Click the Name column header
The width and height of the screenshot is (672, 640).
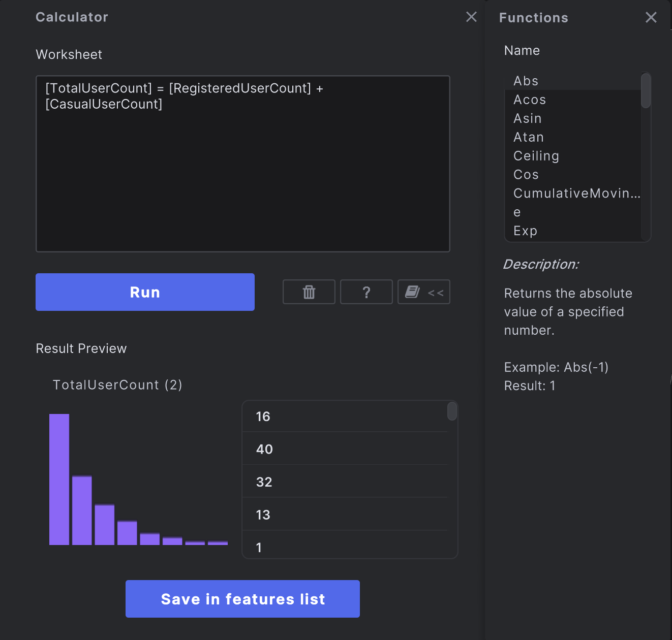[x=522, y=50]
